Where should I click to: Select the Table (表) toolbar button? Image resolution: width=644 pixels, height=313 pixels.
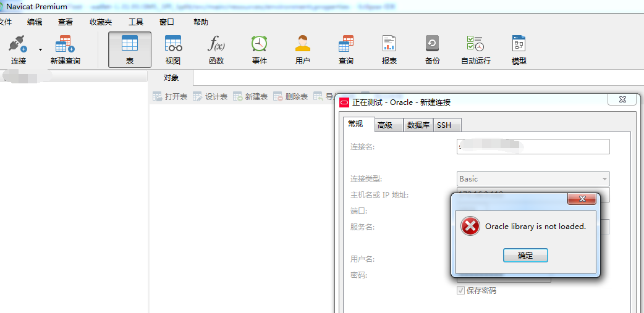tap(130, 49)
